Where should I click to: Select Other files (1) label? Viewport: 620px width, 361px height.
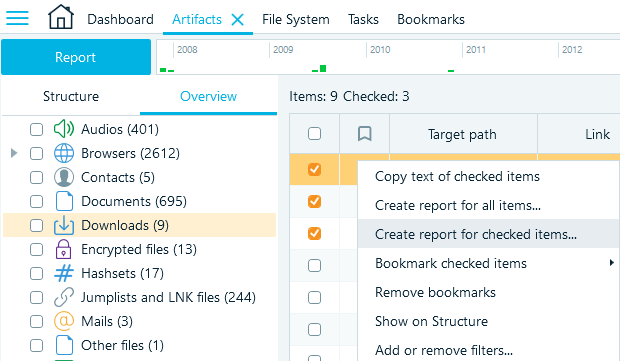point(122,345)
